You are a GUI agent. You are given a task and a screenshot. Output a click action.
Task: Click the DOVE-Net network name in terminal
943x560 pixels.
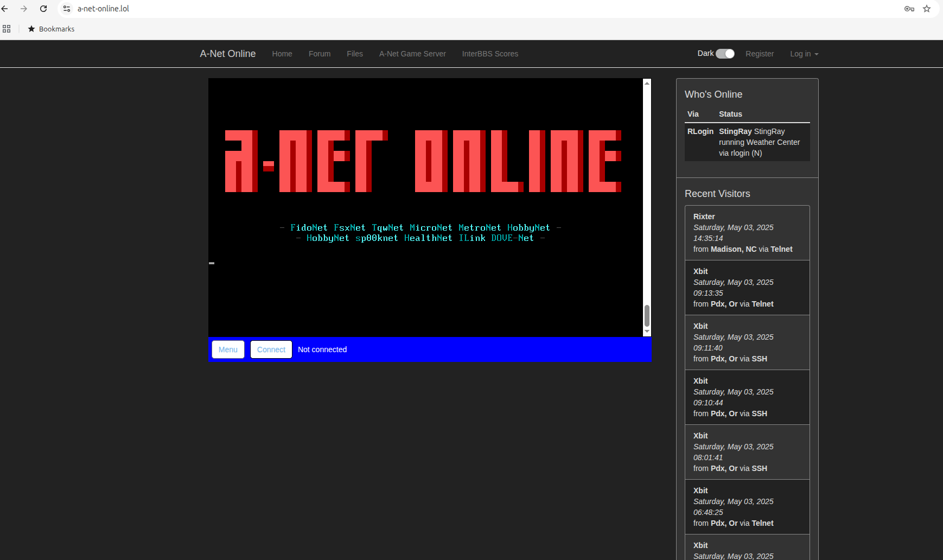[512, 238]
